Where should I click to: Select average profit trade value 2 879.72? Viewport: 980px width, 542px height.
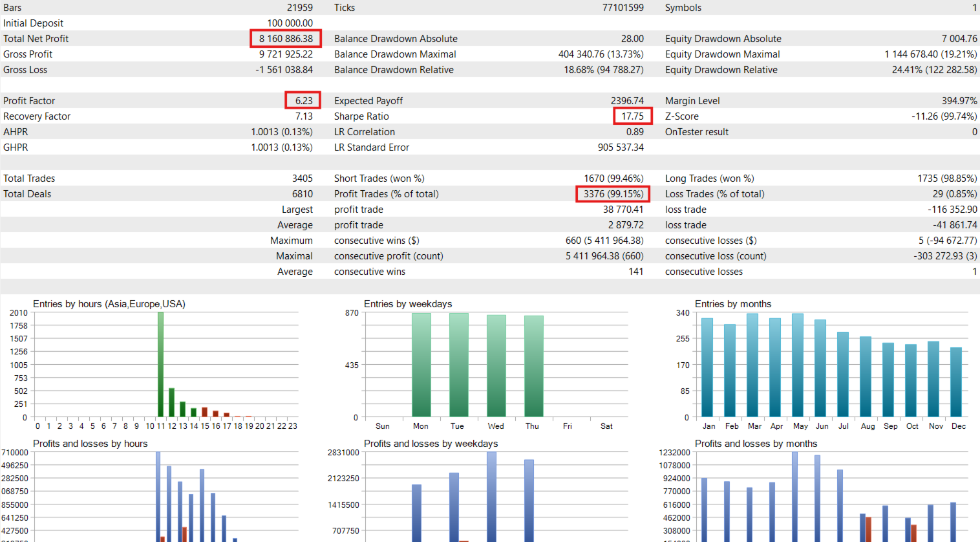(626, 225)
